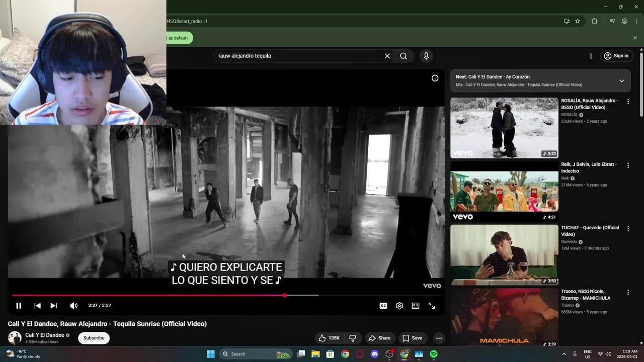Open Opera browser from the taskbar

pos(360,354)
